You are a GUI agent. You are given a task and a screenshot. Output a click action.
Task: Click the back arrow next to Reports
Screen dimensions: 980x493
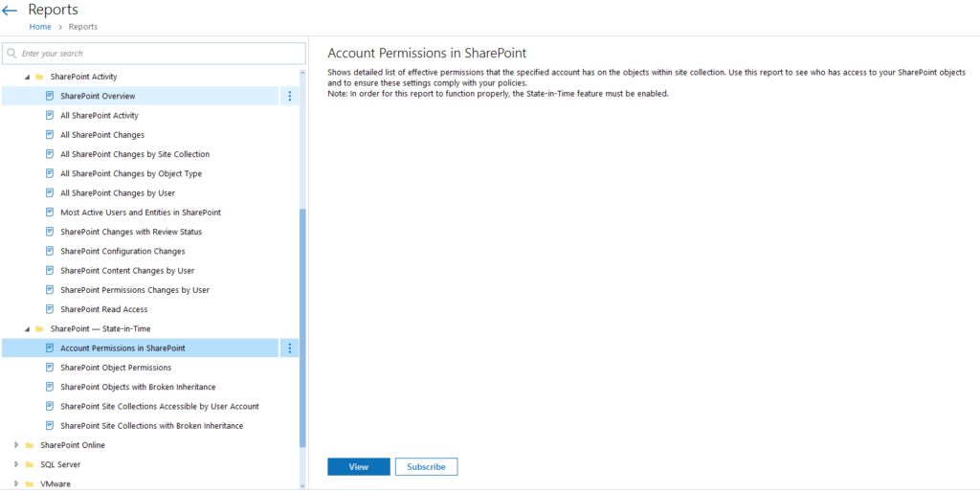click(x=10, y=11)
